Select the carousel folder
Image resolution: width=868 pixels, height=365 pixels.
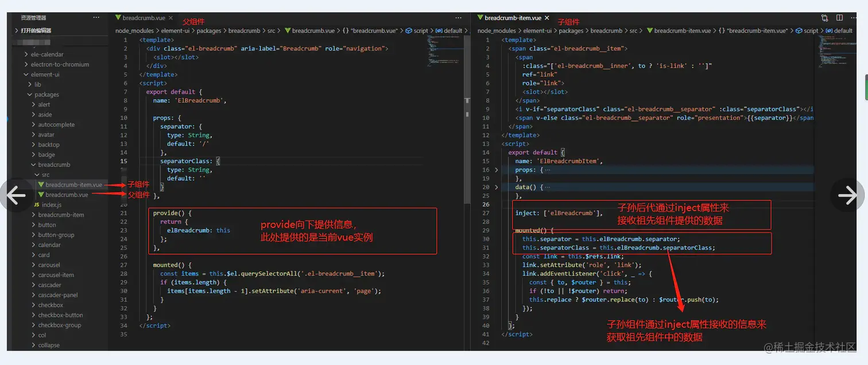[x=49, y=265]
